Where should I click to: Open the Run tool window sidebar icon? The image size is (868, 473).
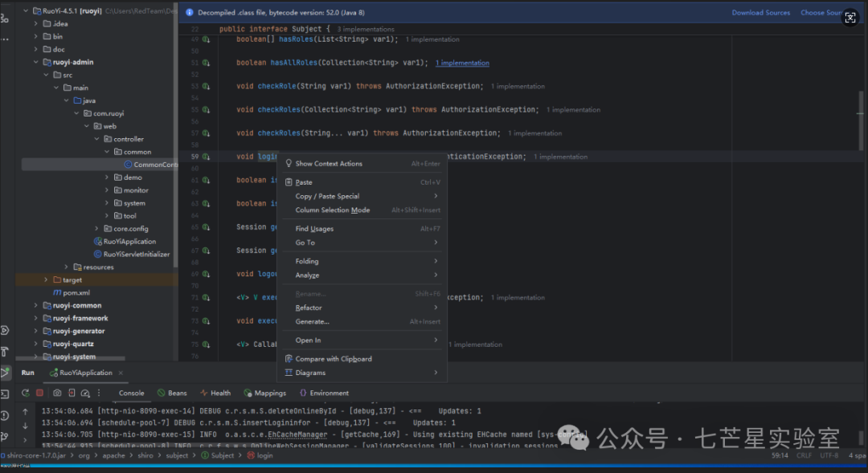click(x=5, y=373)
